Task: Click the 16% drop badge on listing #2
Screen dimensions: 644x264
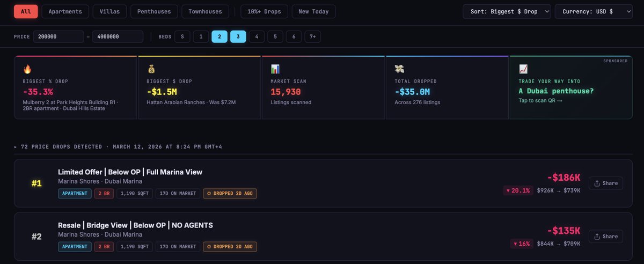Action: tap(522, 244)
